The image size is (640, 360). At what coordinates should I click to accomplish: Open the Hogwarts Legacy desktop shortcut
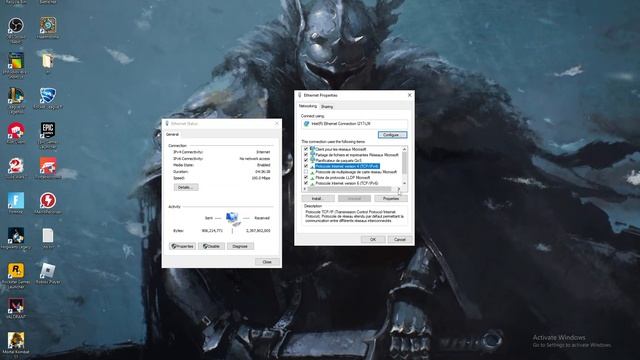pos(16,236)
